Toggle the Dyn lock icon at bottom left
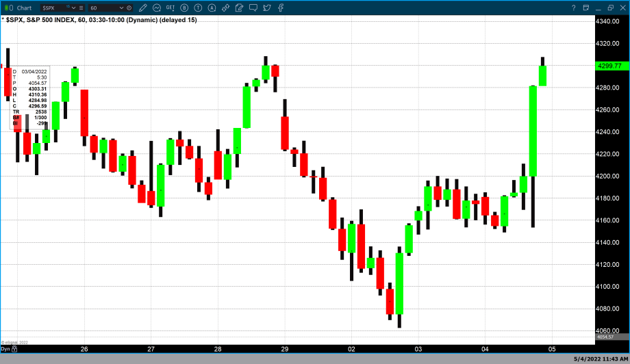The image size is (630, 364). [x=14, y=349]
